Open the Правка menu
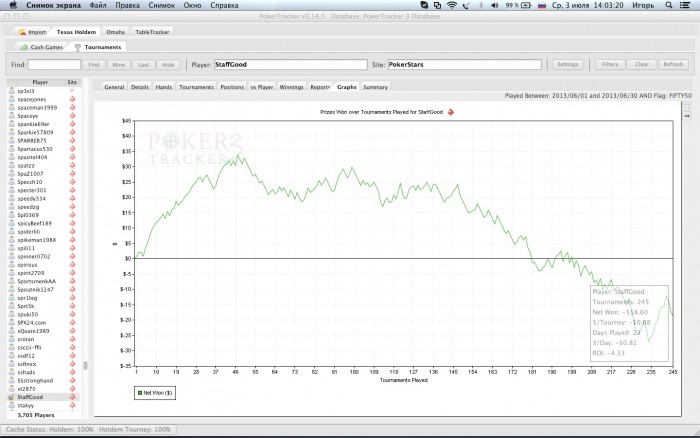The height and width of the screenshot is (438, 700). coord(127,5)
